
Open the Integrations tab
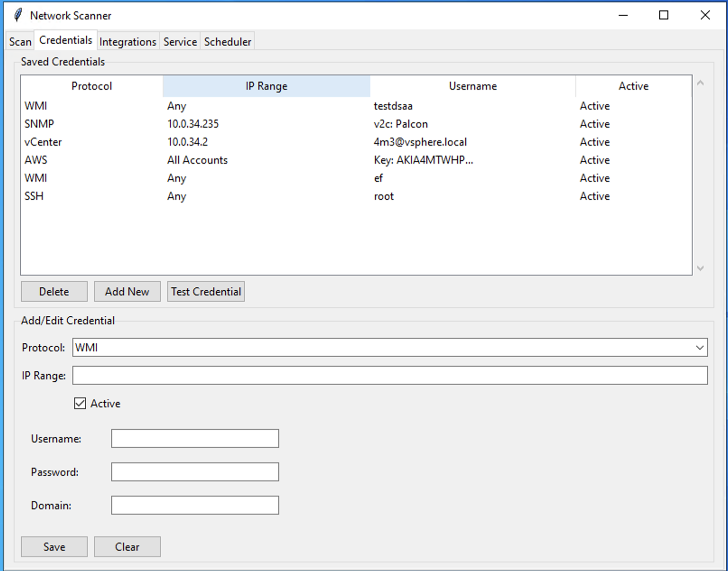(x=127, y=42)
